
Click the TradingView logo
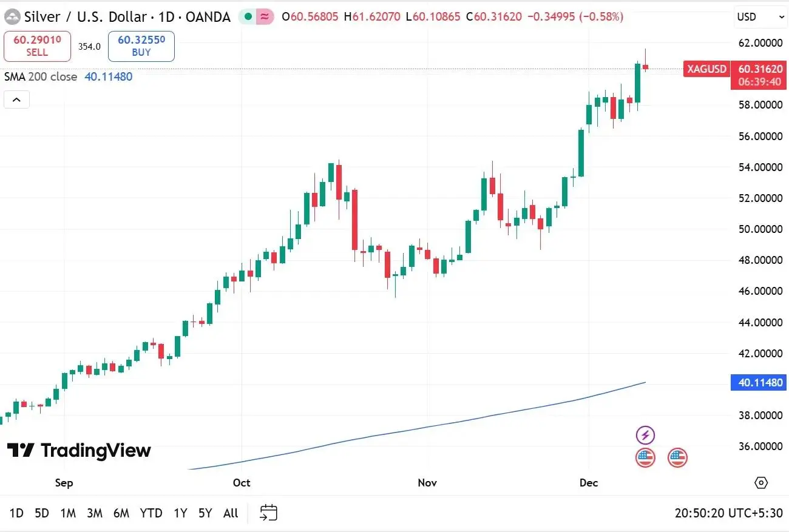pos(79,450)
